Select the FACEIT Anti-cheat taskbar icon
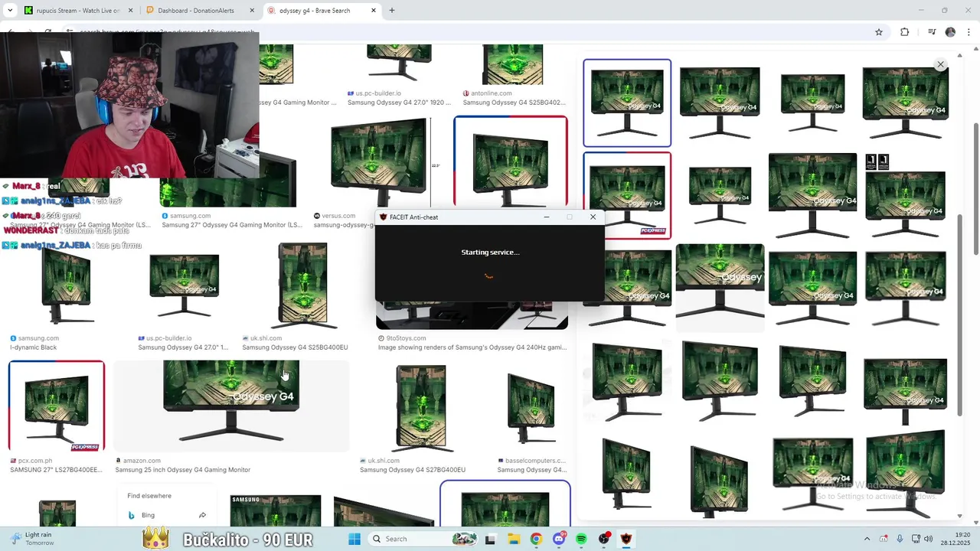 click(x=626, y=539)
